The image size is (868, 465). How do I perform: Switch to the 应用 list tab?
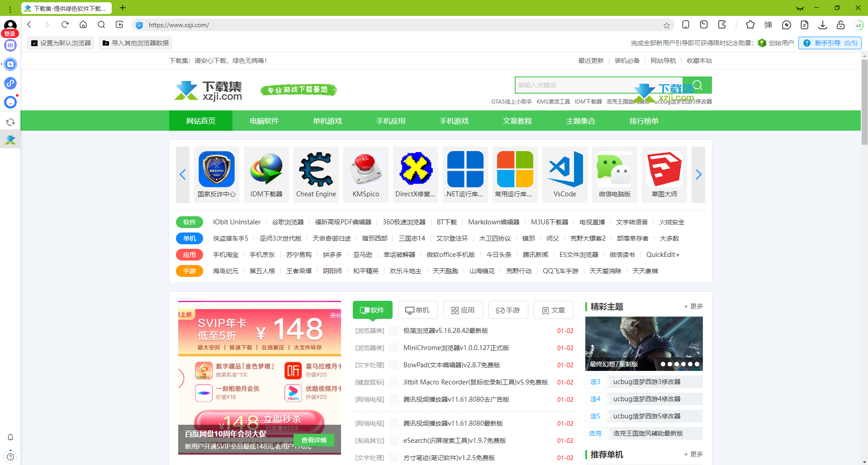pos(463,310)
